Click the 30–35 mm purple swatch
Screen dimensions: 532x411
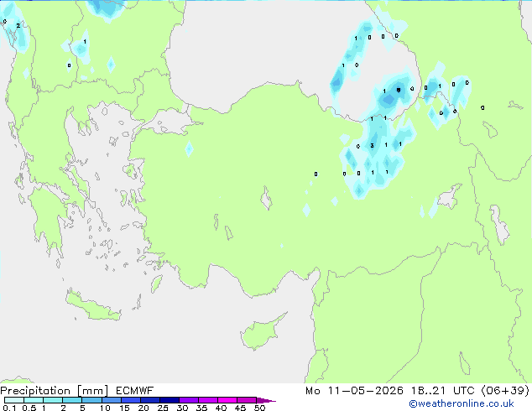click(188, 400)
